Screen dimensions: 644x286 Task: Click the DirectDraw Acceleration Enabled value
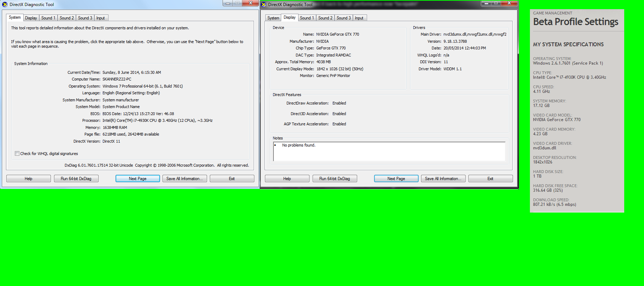pos(339,103)
